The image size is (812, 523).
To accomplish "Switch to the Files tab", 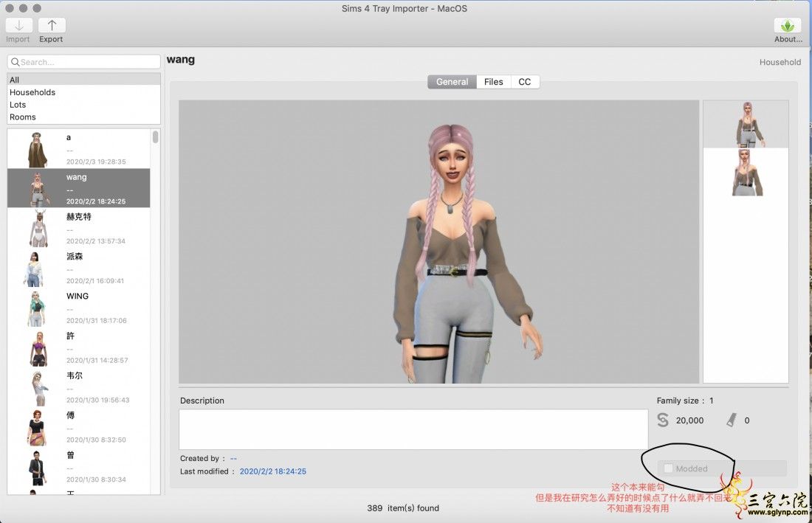I will coord(494,82).
